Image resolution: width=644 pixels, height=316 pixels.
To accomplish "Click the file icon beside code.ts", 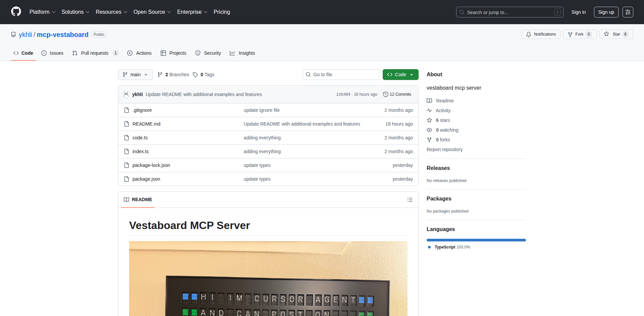I will coord(126,138).
